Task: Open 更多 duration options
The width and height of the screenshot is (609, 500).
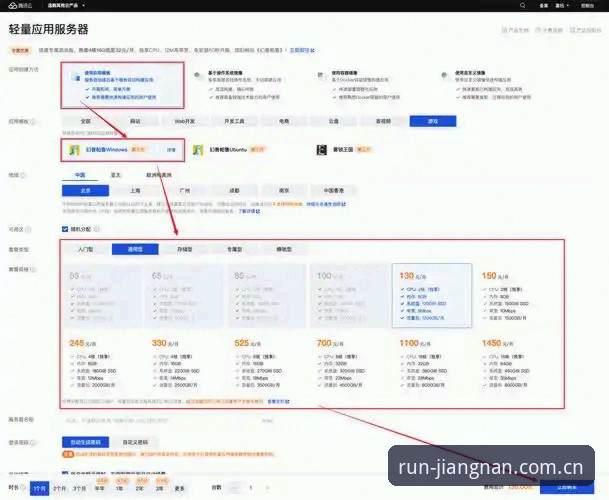Action: [x=179, y=488]
